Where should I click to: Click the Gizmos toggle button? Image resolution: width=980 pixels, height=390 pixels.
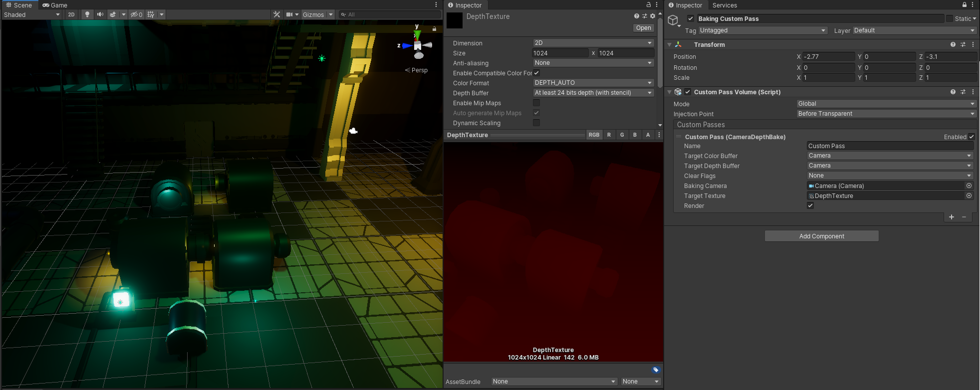(313, 14)
